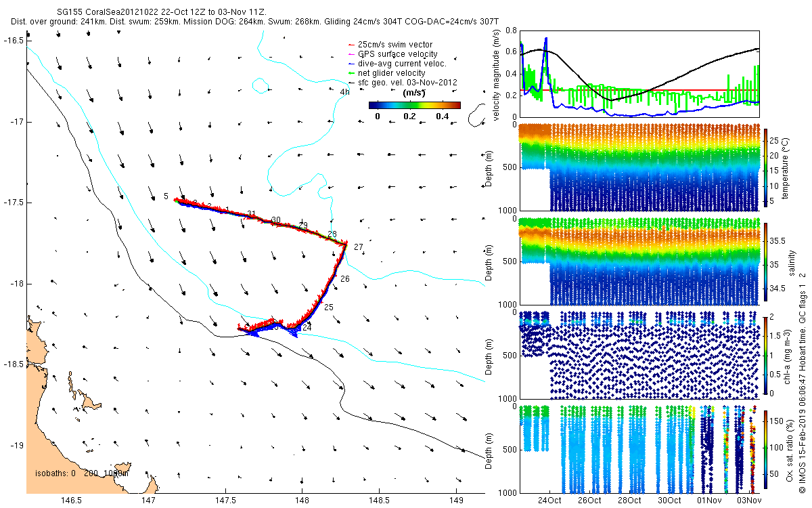Click the day marker '31' on the glider track
Viewport: 812px width, 508px height.
click(x=252, y=215)
